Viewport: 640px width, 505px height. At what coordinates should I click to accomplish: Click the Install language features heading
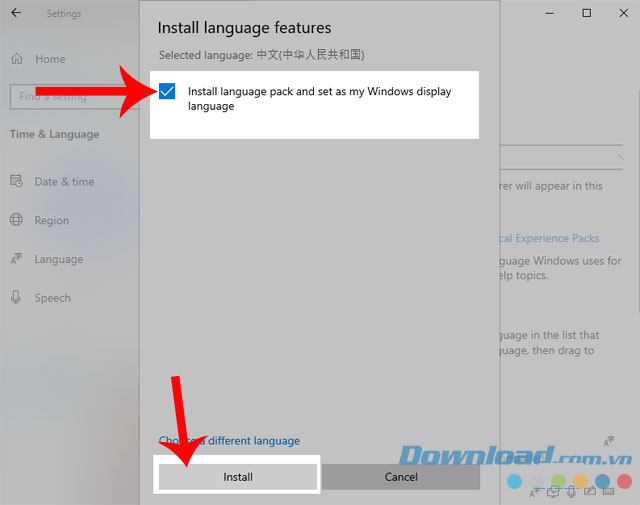pyautogui.click(x=244, y=28)
